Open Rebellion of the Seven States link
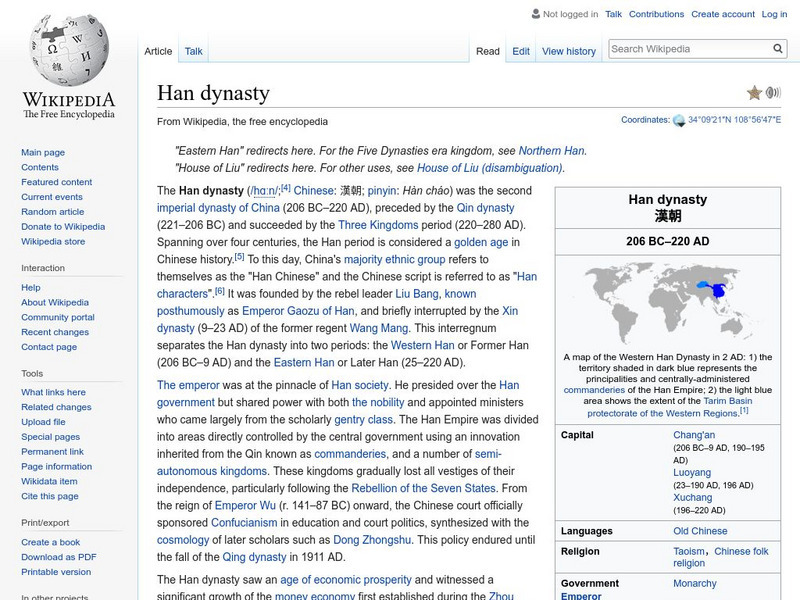 click(423, 488)
